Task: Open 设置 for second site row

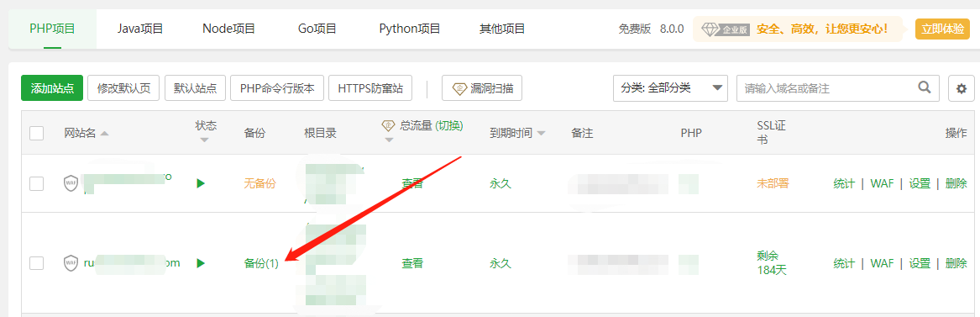Action: click(920, 263)
